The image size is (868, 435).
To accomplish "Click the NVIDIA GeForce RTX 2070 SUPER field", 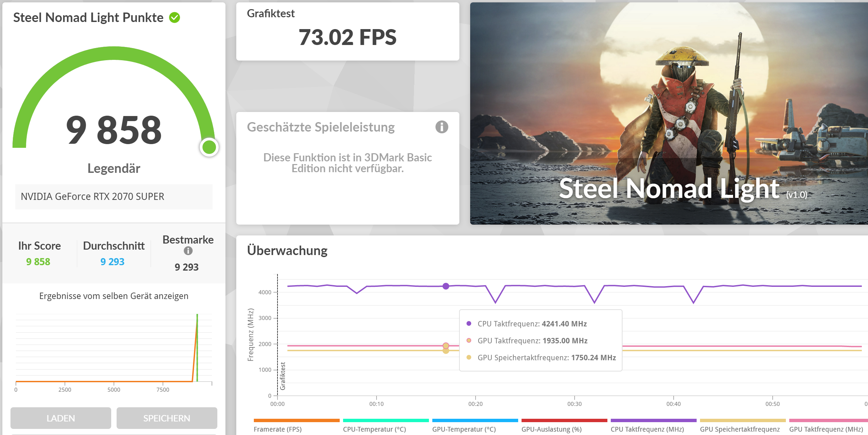I will click(114, 197).
